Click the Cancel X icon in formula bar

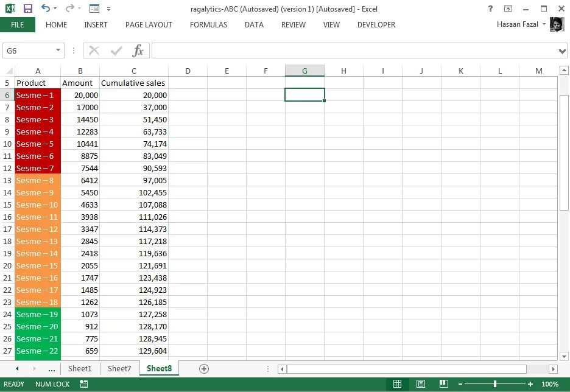click(x=94, y=51)
